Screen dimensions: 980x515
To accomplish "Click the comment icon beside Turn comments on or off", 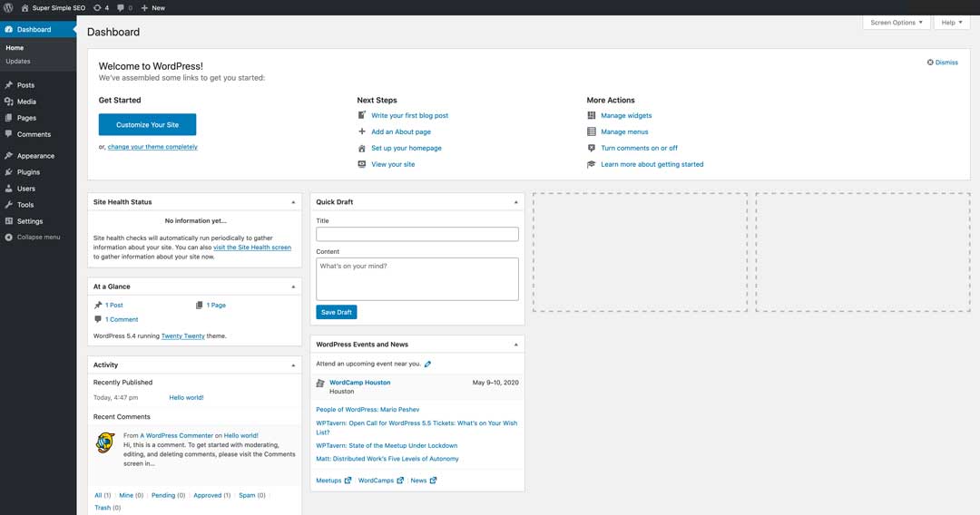I will pos(592,148).
